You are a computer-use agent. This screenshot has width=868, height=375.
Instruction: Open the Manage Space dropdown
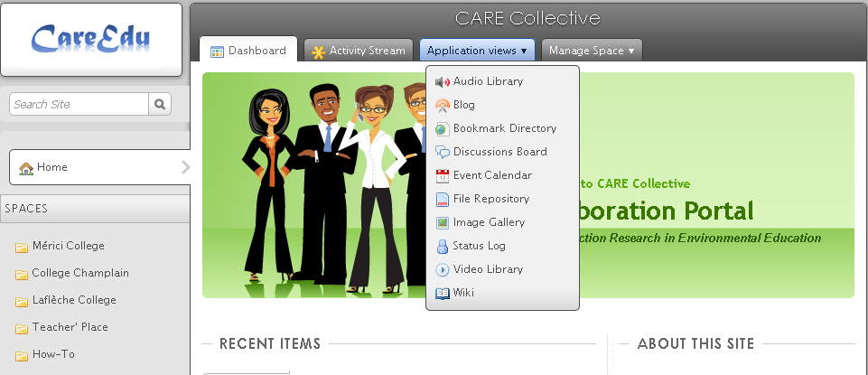tap(592, 51)
